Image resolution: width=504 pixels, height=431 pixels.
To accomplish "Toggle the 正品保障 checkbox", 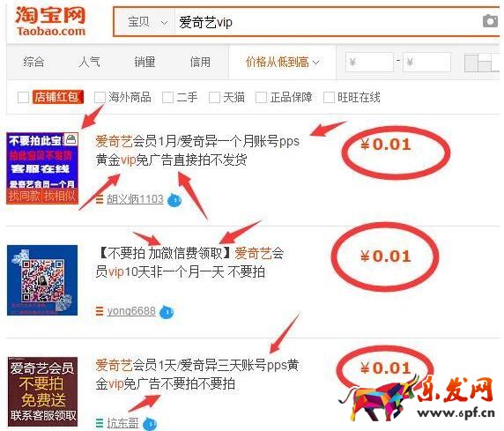I will pos(261,98).
